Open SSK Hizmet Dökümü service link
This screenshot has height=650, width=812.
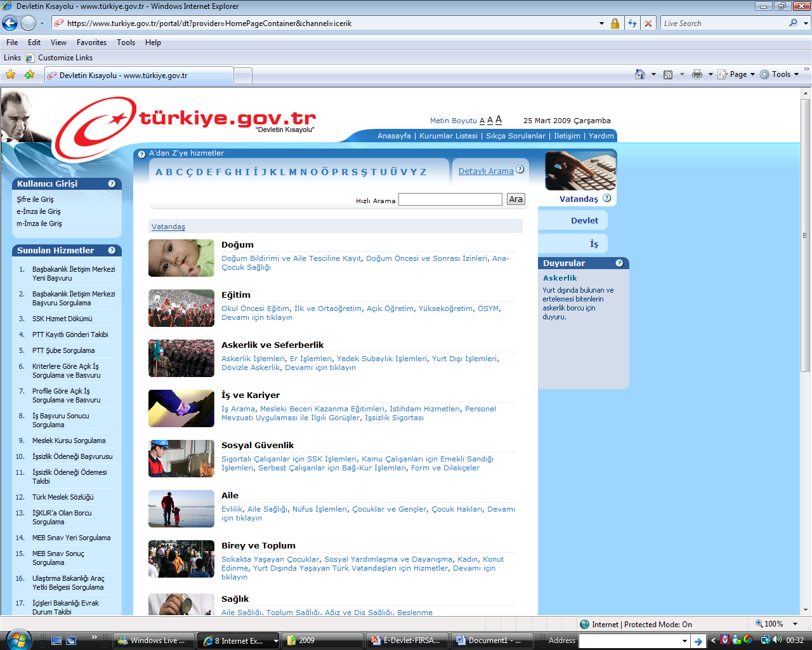(x=62, y=319)
